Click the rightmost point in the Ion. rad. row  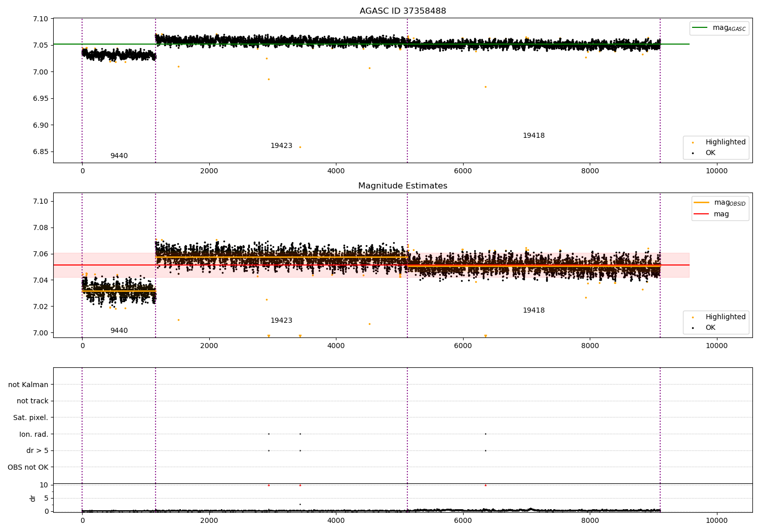[485, 434]
